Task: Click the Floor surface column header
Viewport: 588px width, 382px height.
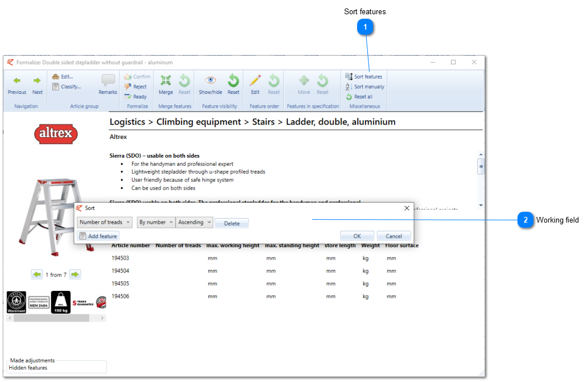Action: tap(401, 245)
